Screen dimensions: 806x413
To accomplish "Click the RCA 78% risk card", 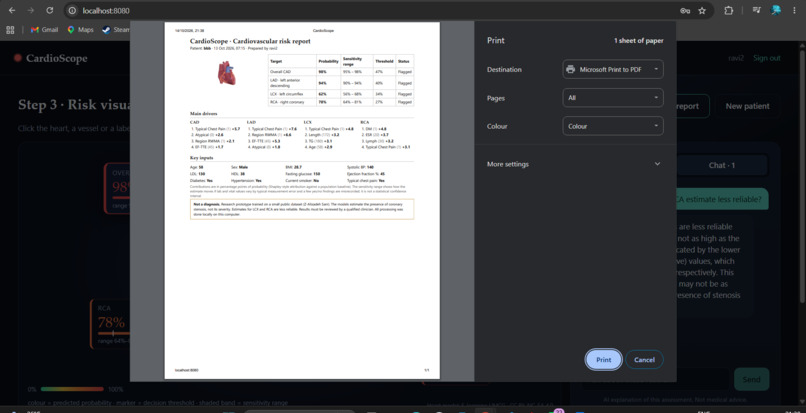I will [x=110, y=324].
